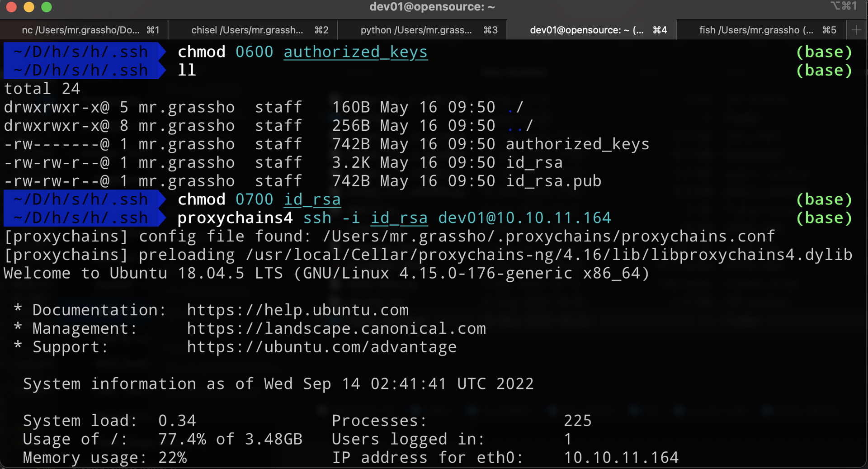Click the Usage of / value 77.4% of 3.48GB
Screen dimensions: 868x469
[230, 439]
